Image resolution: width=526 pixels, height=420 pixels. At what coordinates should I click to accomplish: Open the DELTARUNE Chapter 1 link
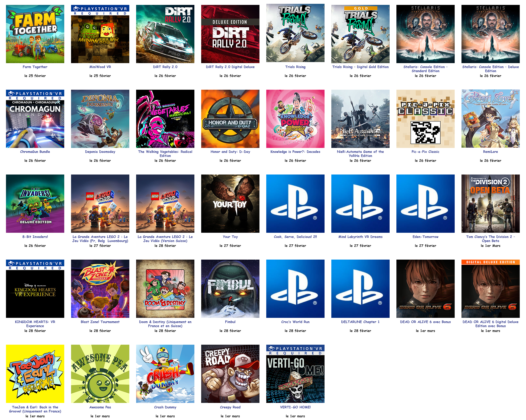coord(360,322)
